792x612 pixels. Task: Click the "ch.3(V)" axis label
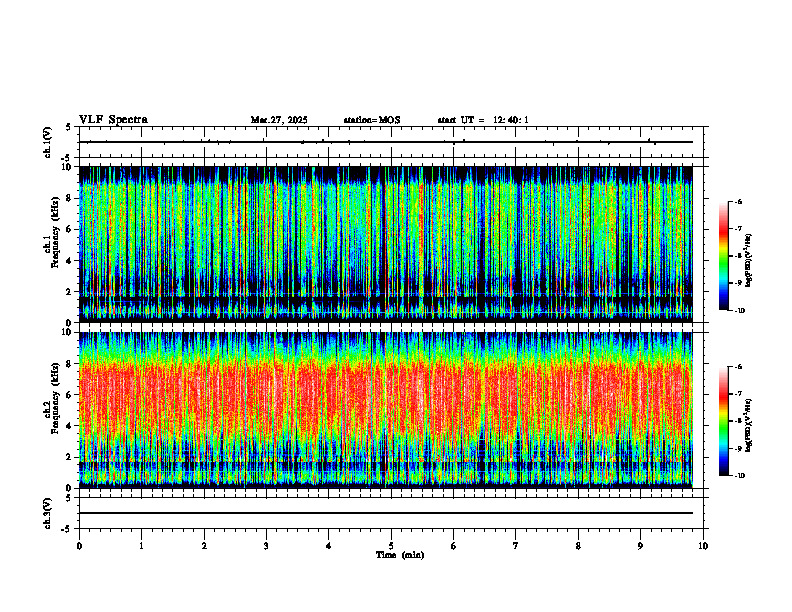48,513
